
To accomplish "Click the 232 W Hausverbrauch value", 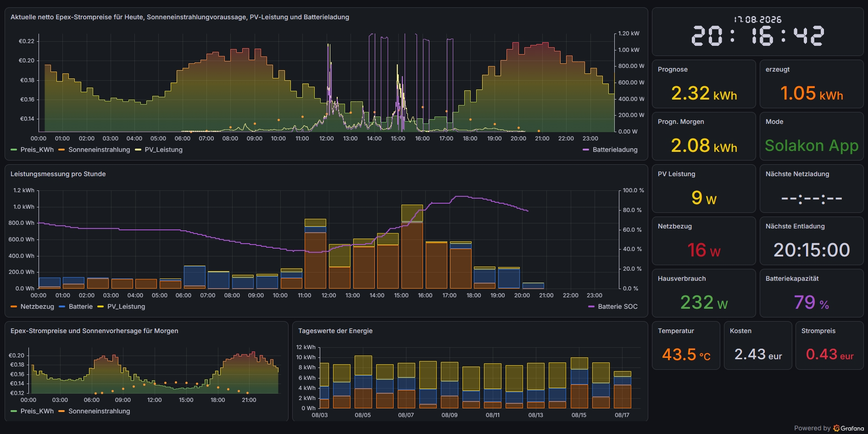I will click(704, 302).
